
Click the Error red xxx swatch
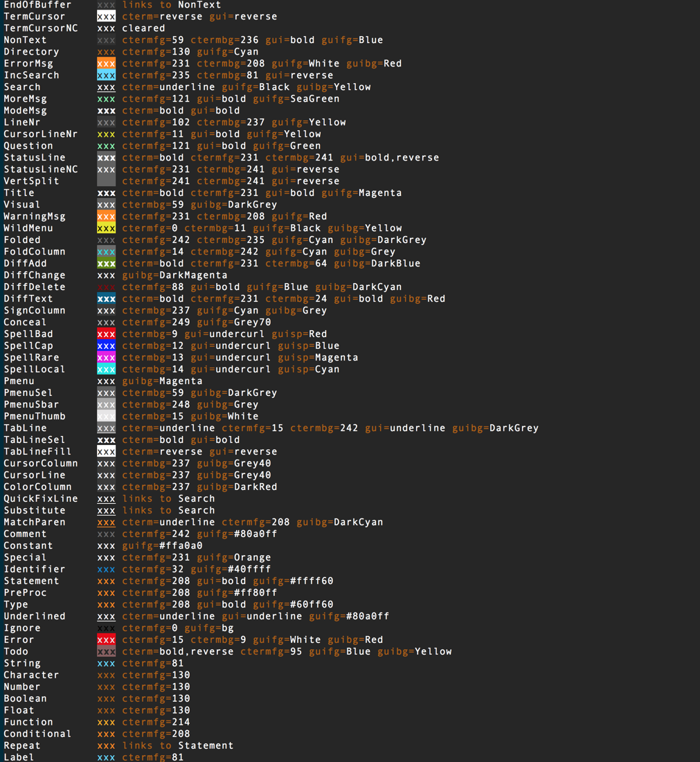107,640
